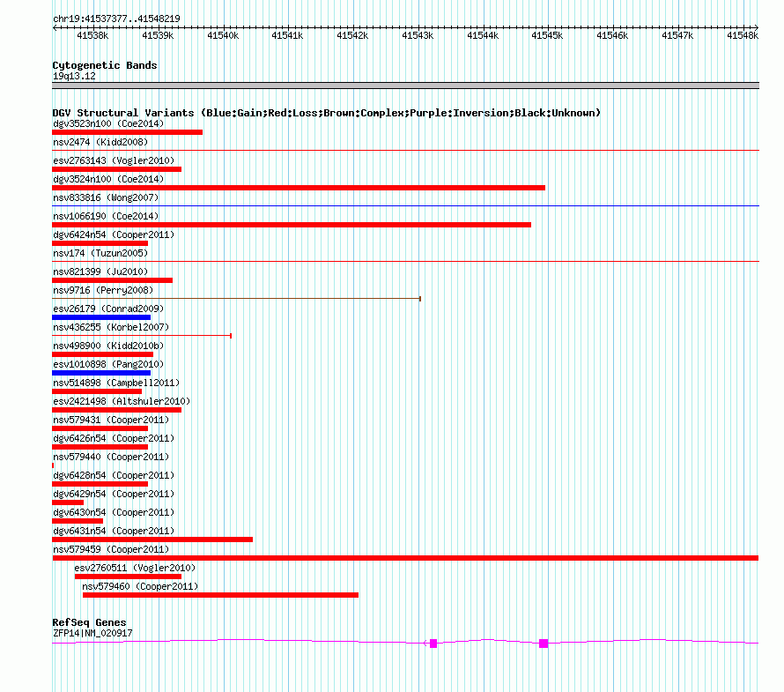Click nsv579431 (Cooper2011) label

point(111,420)
